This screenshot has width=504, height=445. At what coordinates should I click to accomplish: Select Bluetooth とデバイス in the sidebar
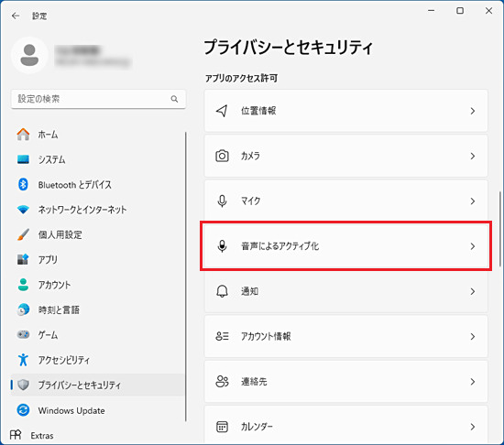[97, 184]
